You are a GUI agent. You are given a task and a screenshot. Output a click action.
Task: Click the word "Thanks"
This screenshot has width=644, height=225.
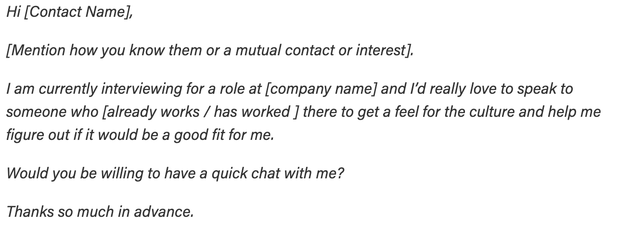click(x=30, y=212)
